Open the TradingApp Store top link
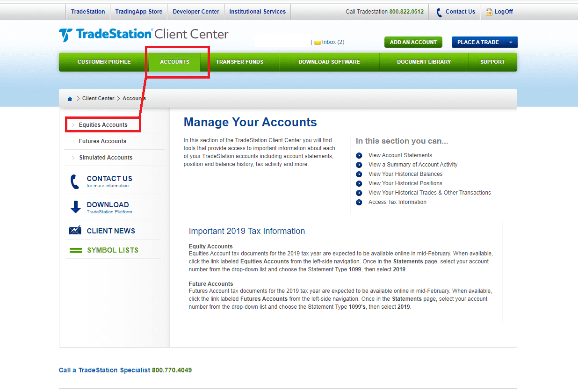Viewport: 578px width, 392px height. (139, 12)
